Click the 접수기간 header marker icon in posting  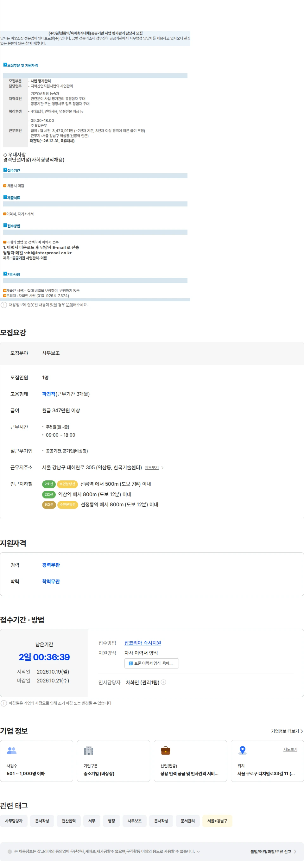click(5, 170)
